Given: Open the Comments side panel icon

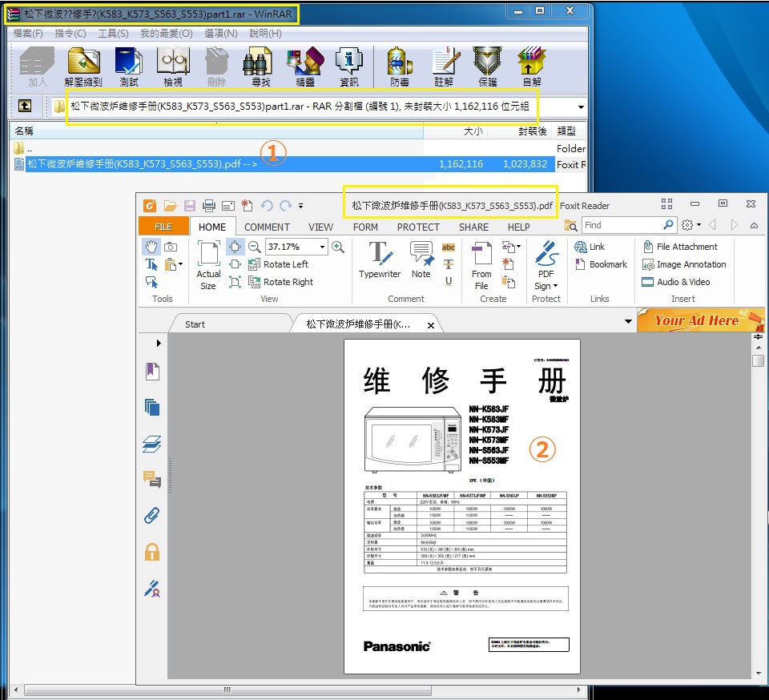Looking at the screenshot, I should [x=152, y=479].
